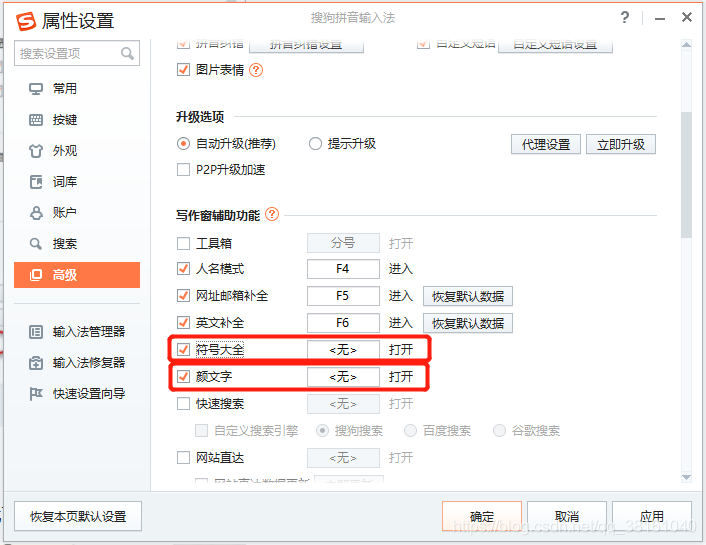
Task: Click 恢复本页默认设置 button
Action: click(x=78, y=517)
